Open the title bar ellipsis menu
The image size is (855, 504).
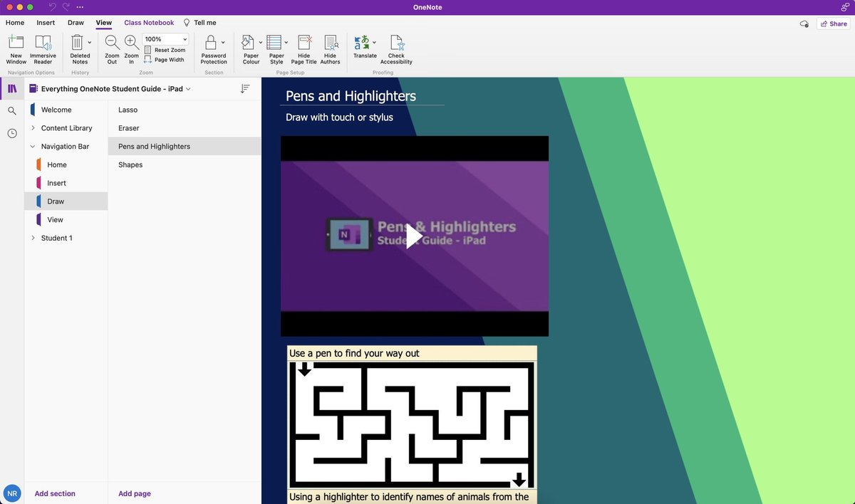[79, 7]
